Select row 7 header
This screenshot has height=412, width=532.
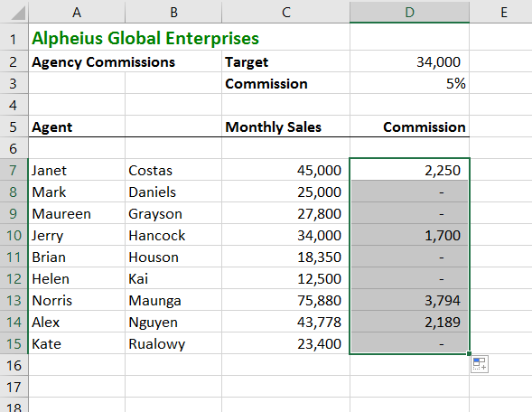click(x=14, y=170)
